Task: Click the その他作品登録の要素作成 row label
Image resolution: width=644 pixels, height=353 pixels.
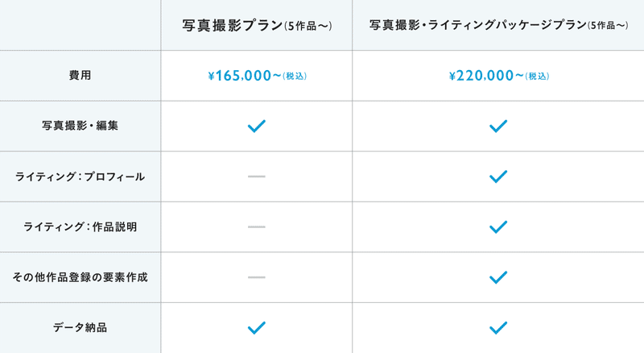Action: (x=80, y=277)
